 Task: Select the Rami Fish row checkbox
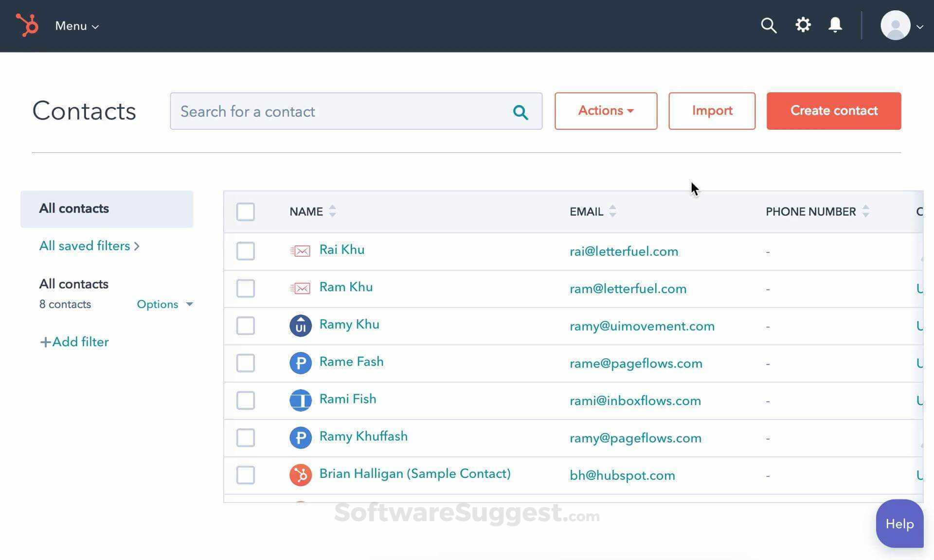[245, 401]
